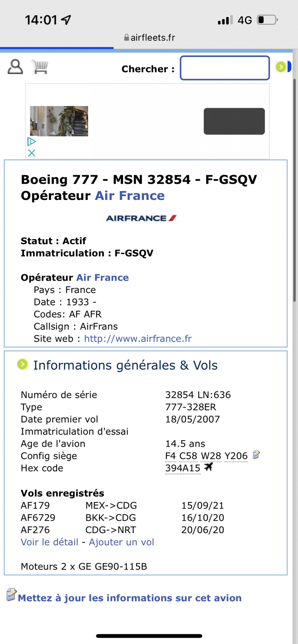Click Mettez à jour les informations link
The image size is (298, 644).
pos(129,598)
